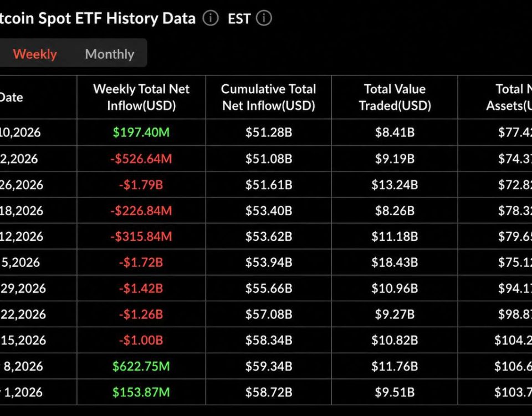Click the Cumulative Total Net Inflow(USD) header
The image size is (532, 416).
268,97
